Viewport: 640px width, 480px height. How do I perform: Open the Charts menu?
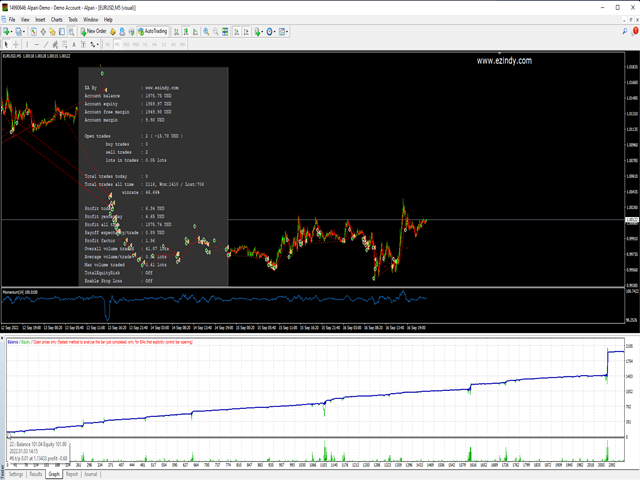(57, 20)
